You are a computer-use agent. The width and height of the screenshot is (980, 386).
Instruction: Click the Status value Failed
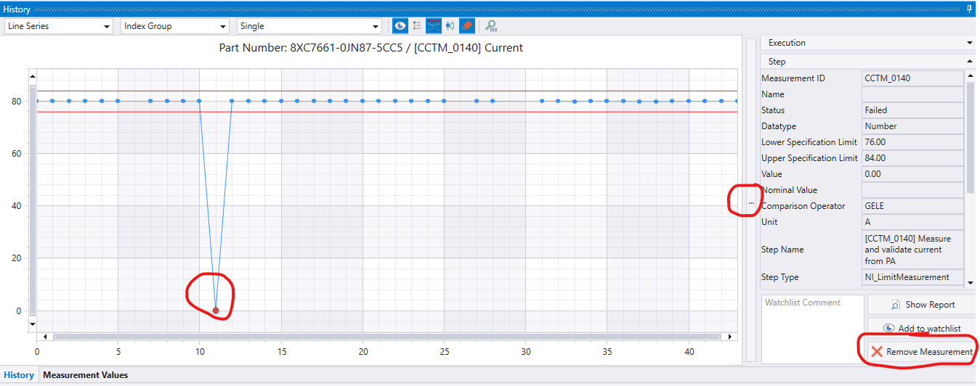[x=912, y=110]
